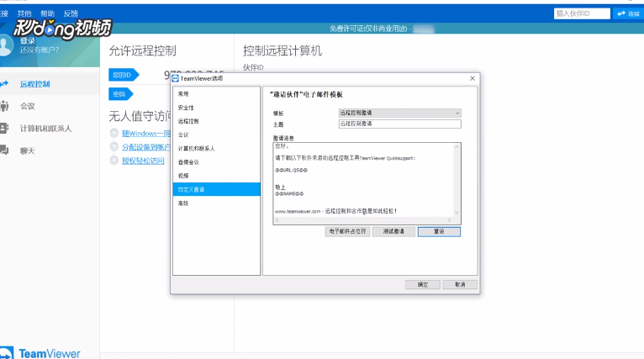Select 聊天 in main left sidebar
This screenshot has height=359, width=644.
(28, 150)
